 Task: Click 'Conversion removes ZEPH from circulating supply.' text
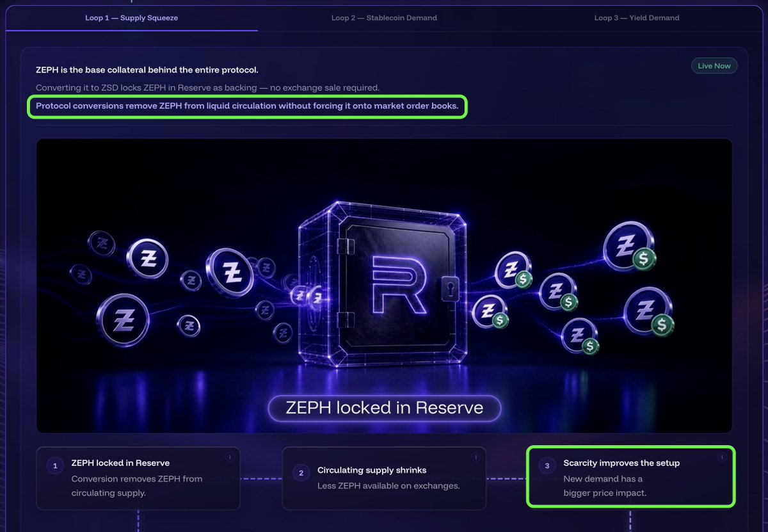click(137, 486)
